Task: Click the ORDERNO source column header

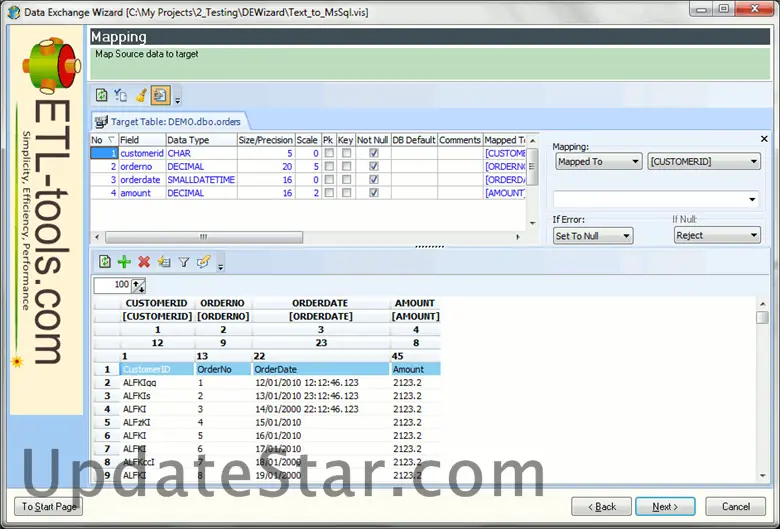Action: coord(222,303)
